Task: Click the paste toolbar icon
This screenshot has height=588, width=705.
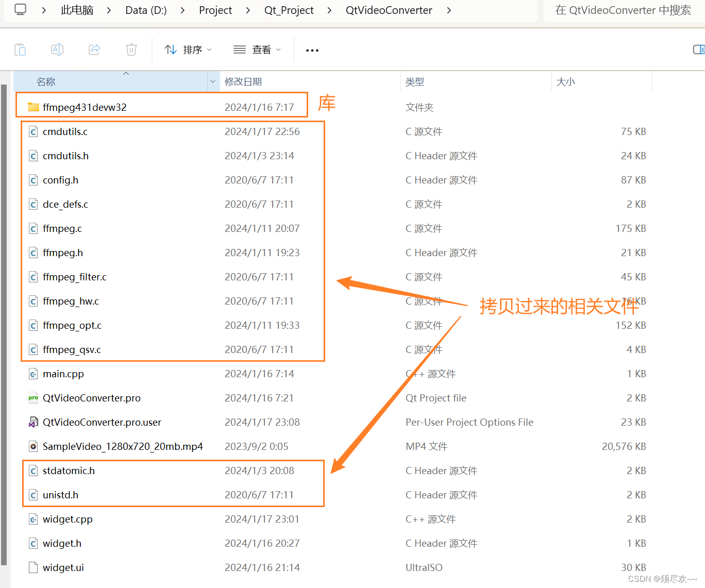Action: 20,49
